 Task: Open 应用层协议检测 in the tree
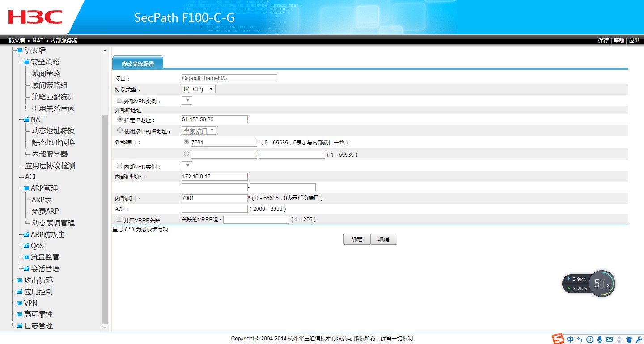pos(50,166)
